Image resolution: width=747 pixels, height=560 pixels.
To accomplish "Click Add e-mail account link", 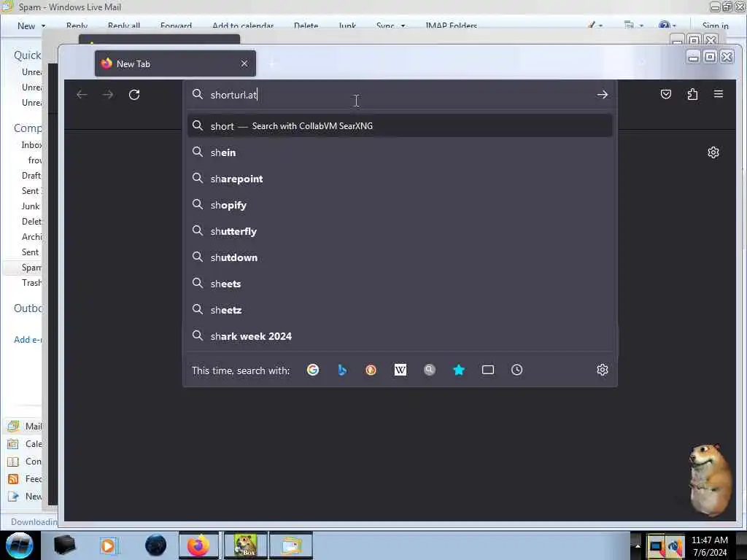I will pyautogui.click(x=28, y=340).
